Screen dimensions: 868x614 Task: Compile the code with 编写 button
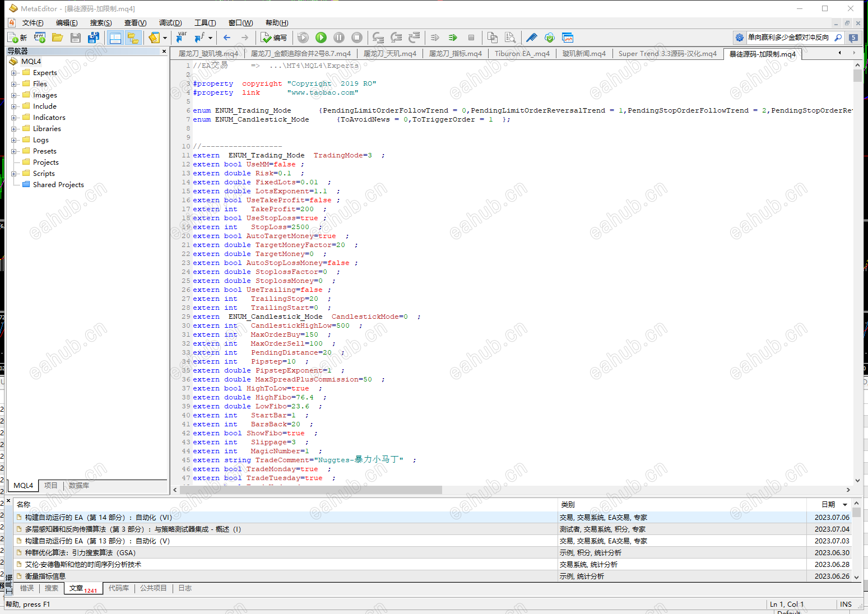pyautogui.click(x=274, y=38)
